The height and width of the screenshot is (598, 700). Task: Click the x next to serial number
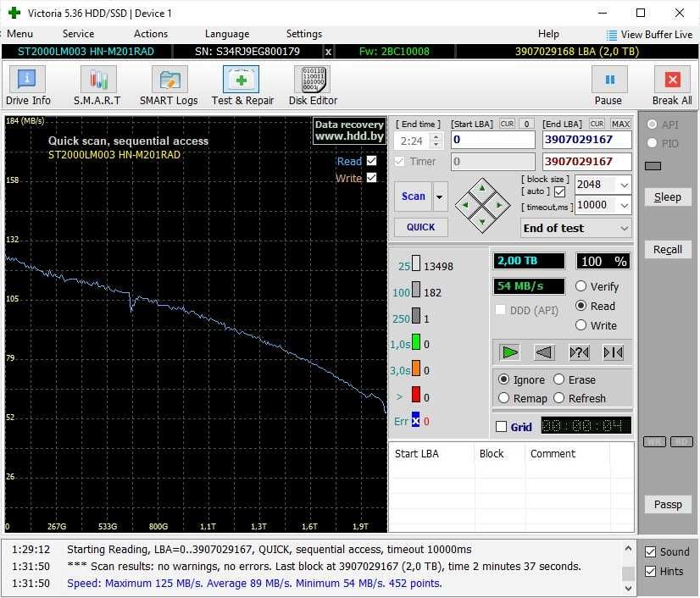[328, 52]
